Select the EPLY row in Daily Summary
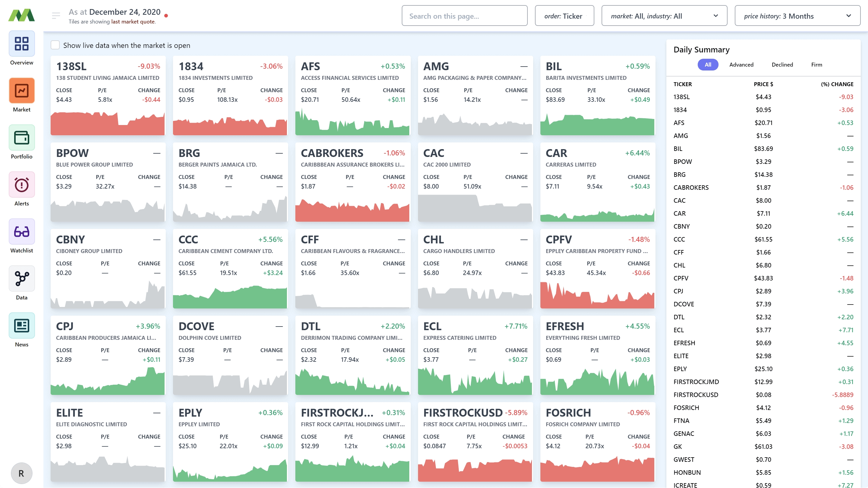Viewport: 868px width, 488px height. 763,369
